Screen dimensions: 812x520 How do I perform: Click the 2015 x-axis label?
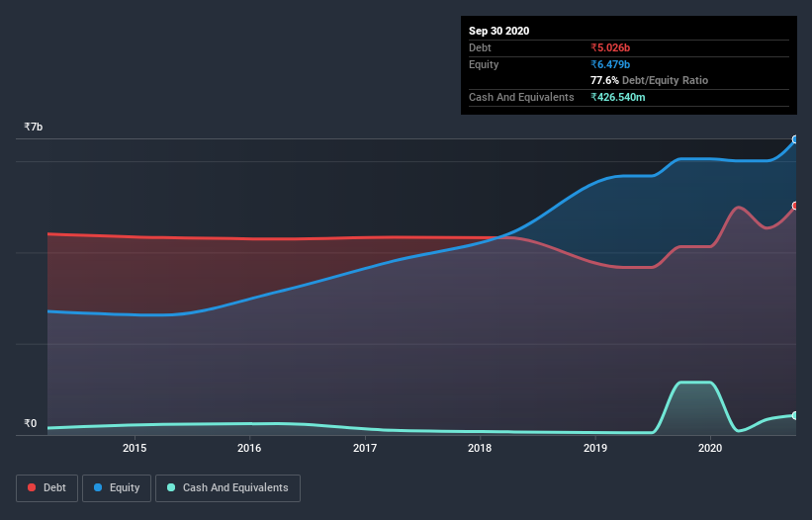(x=135, y=448)
